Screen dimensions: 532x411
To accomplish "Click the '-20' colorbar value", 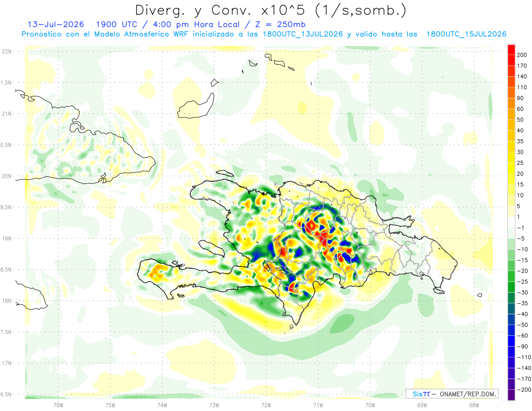I will (522, 270).
